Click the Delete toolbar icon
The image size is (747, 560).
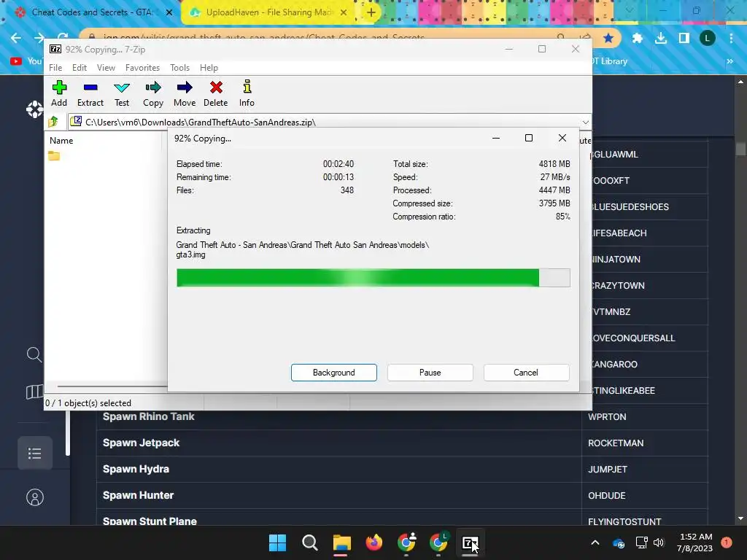(x=216, y=93)
